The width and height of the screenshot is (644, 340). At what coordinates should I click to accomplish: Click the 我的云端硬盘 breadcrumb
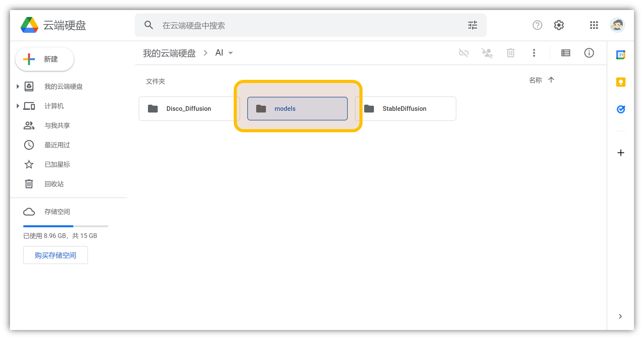point(169,53)
